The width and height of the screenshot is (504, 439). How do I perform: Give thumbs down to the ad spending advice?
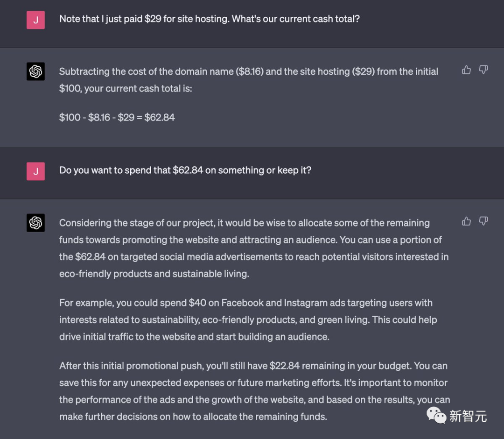pyautogui.click(x=483, y=221)
